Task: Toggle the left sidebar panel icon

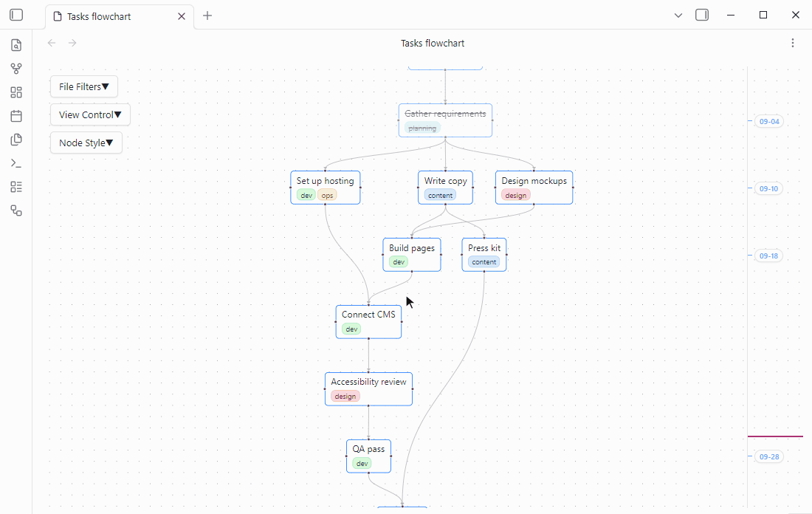Action: coord(16,15)
